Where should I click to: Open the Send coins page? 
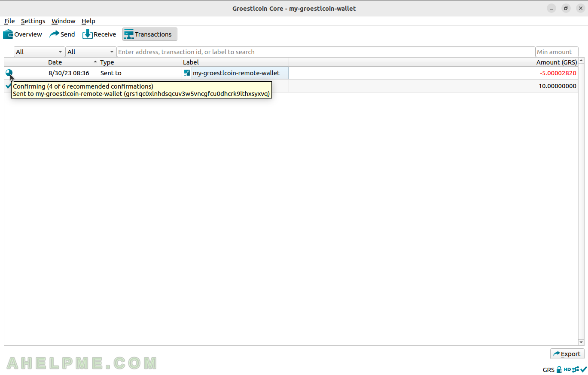tap(62, 34)
